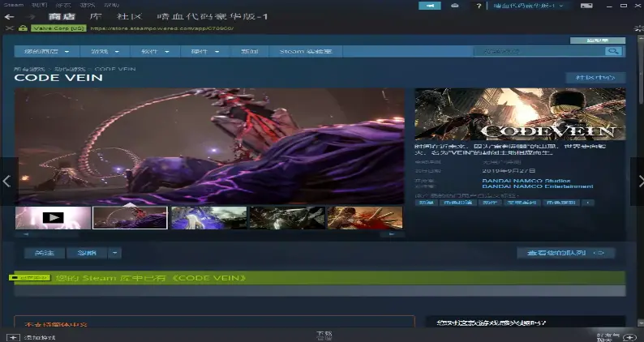Image resolution: width=644 pixels, height=342 pixels.
Task: Click the arrow icon on 查看您的队列
Action: (599, 253)
